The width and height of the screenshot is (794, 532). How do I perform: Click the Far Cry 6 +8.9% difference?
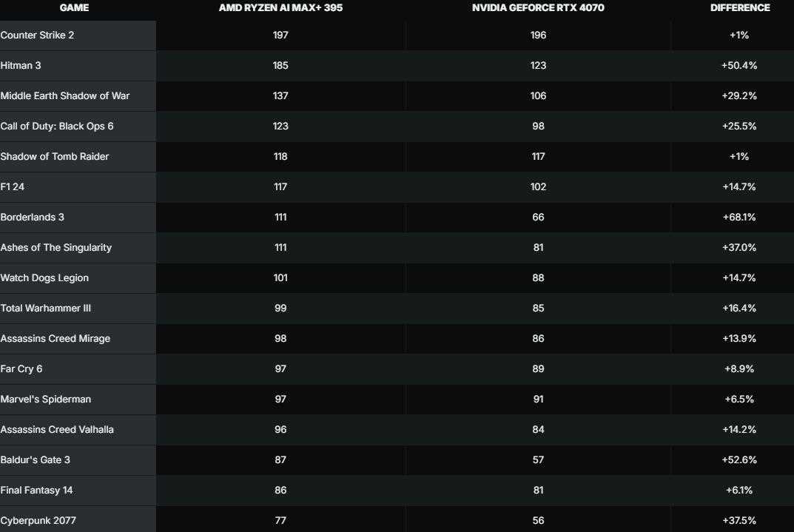(x=739, y=369)
